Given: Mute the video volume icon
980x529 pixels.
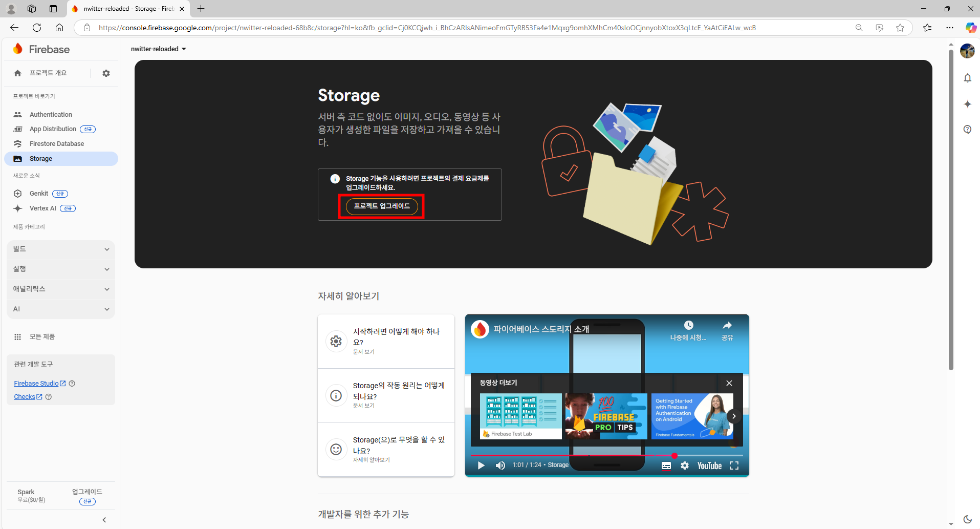Looking at the screenshot, I should pos(500,465).
